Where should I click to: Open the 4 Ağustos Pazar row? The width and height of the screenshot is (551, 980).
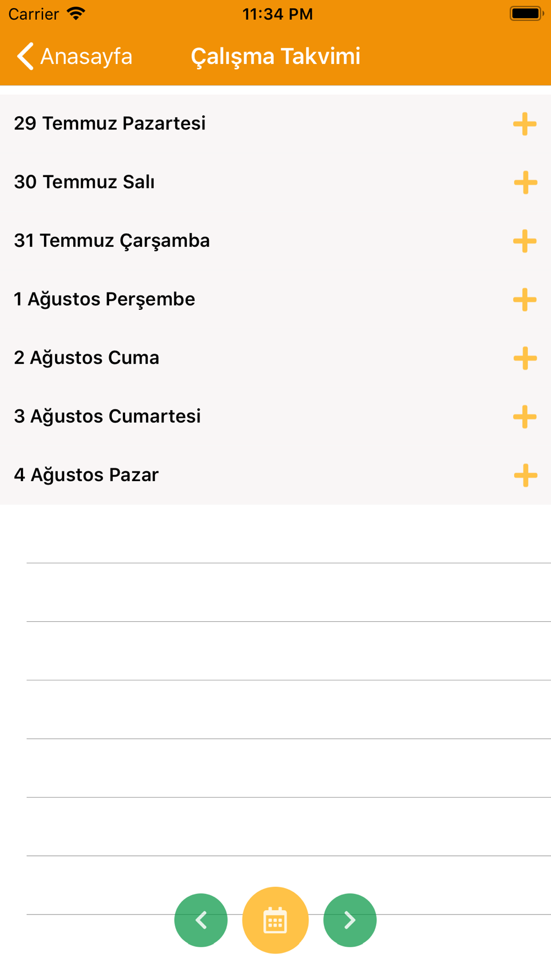(x=275, y=475)
